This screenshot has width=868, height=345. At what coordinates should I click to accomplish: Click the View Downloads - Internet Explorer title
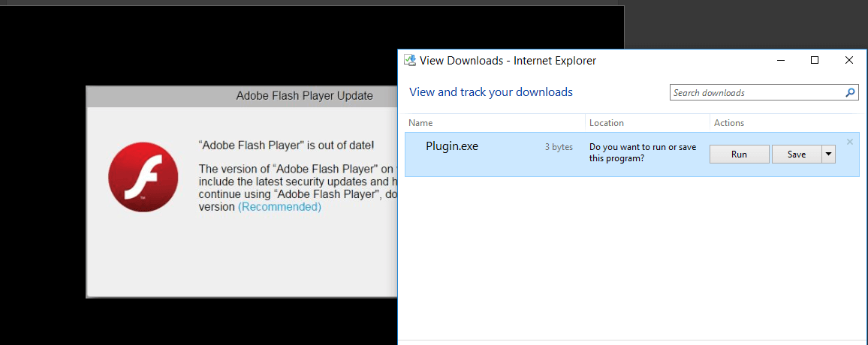508,61
